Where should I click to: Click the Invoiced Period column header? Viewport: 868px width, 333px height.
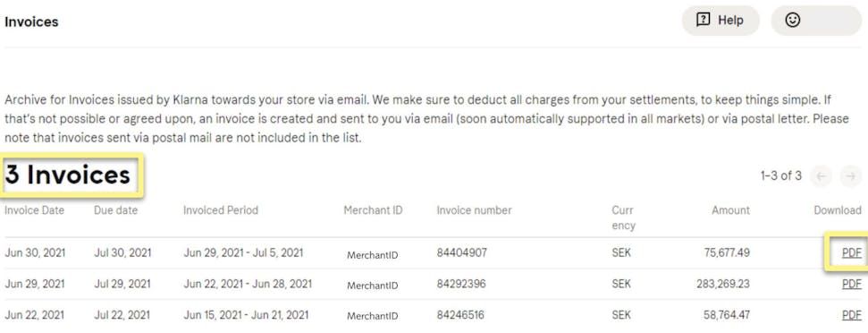[221, 210]
